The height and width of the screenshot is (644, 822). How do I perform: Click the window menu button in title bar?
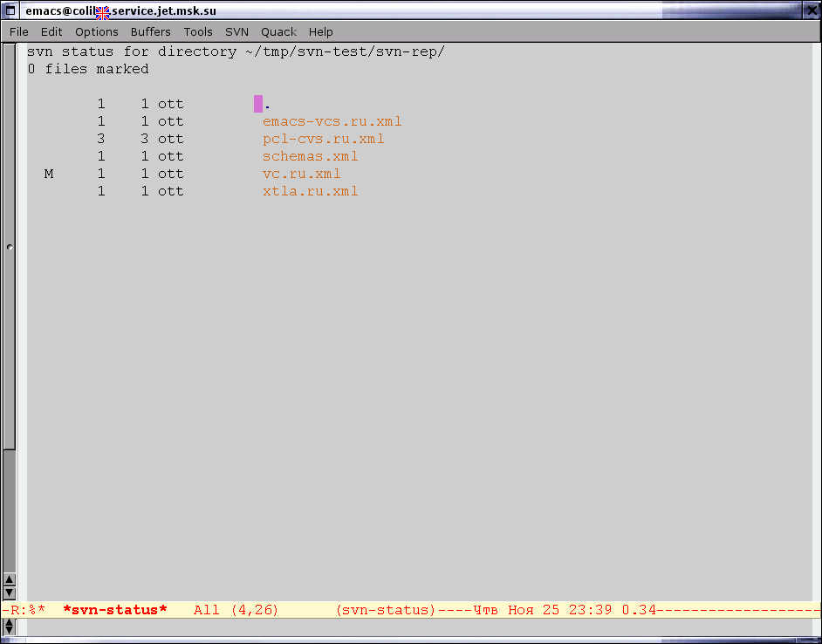click(x=10, y=10)
